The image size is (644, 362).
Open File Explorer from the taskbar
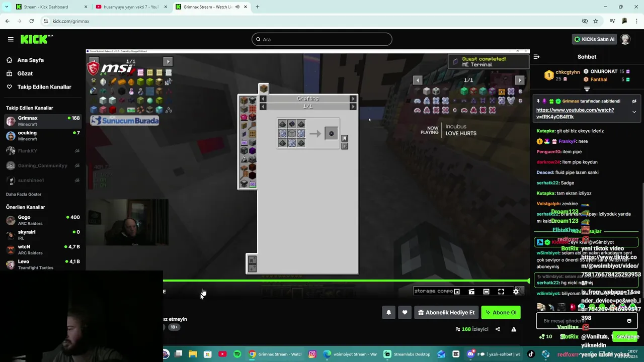(193, 354)
